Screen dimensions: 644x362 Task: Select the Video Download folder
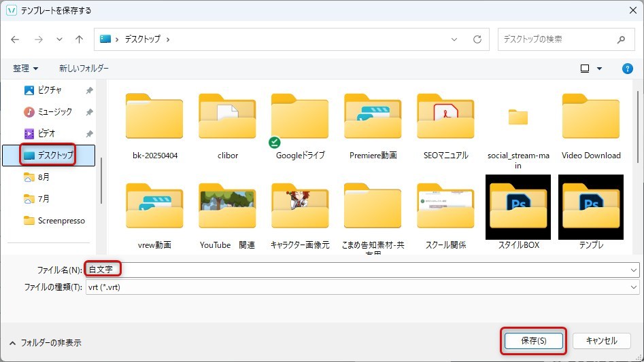pos(591,126)
